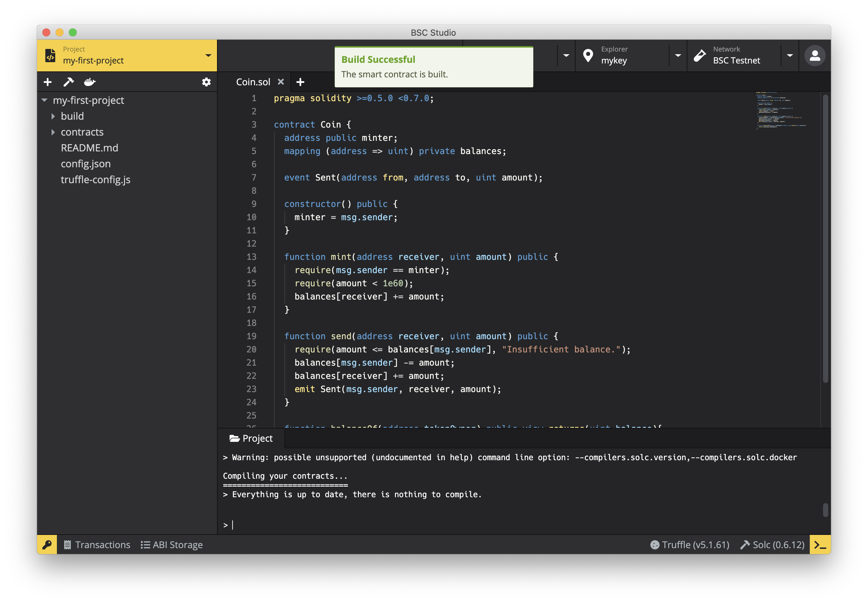Open keypair manager key icon

tap(47, 544)
